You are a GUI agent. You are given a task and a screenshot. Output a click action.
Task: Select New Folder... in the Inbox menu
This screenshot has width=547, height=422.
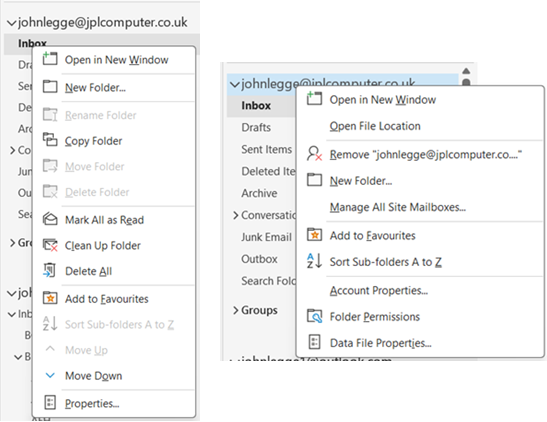(x=114, y=87)
